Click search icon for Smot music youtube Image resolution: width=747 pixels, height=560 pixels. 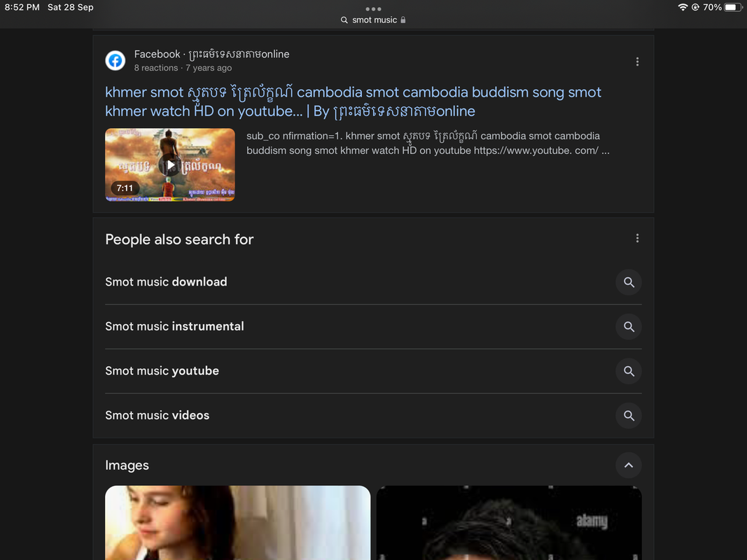click(x=629, y=371)
